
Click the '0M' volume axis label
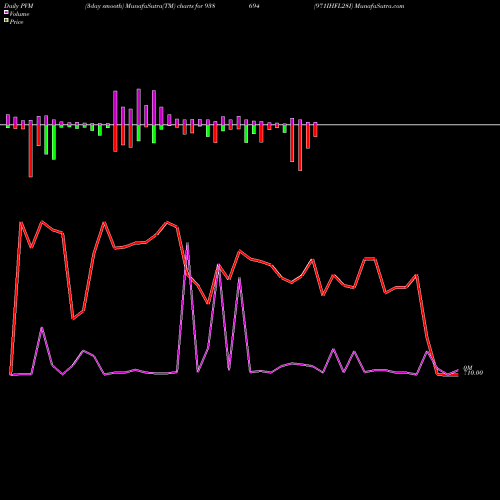point(468,368)
